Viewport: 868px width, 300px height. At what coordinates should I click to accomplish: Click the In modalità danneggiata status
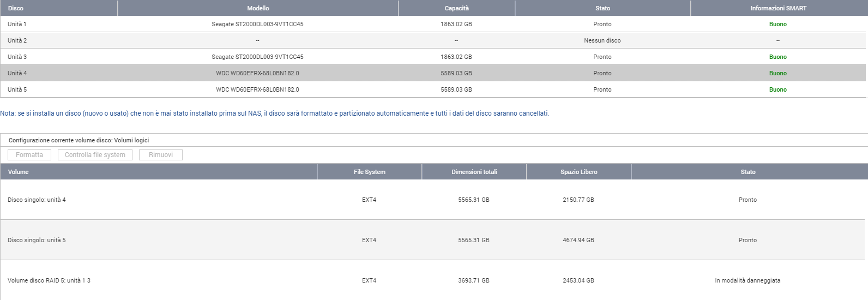tap(748, 280)
